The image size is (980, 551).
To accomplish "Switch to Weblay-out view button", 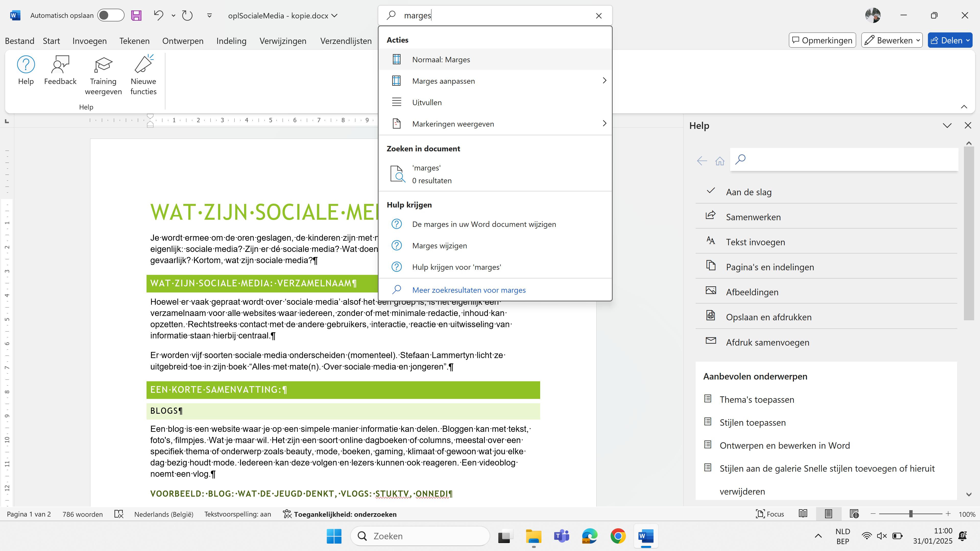I will pos(854,514).
